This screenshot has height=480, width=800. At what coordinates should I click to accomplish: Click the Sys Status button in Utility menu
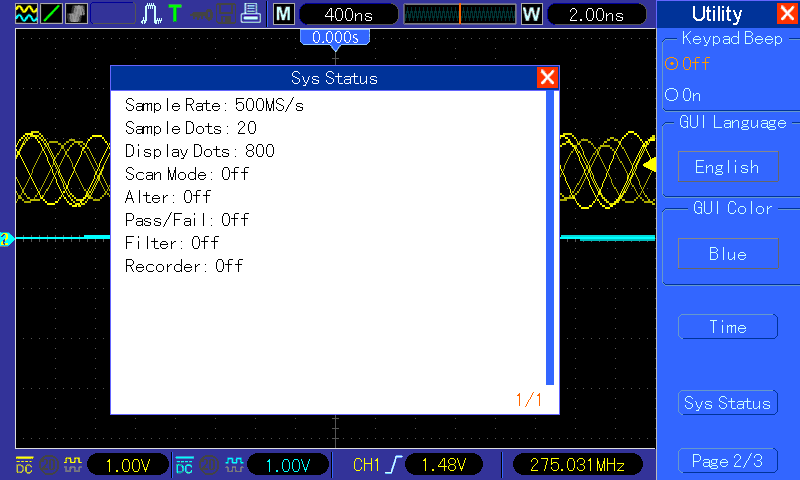(728, 403)
